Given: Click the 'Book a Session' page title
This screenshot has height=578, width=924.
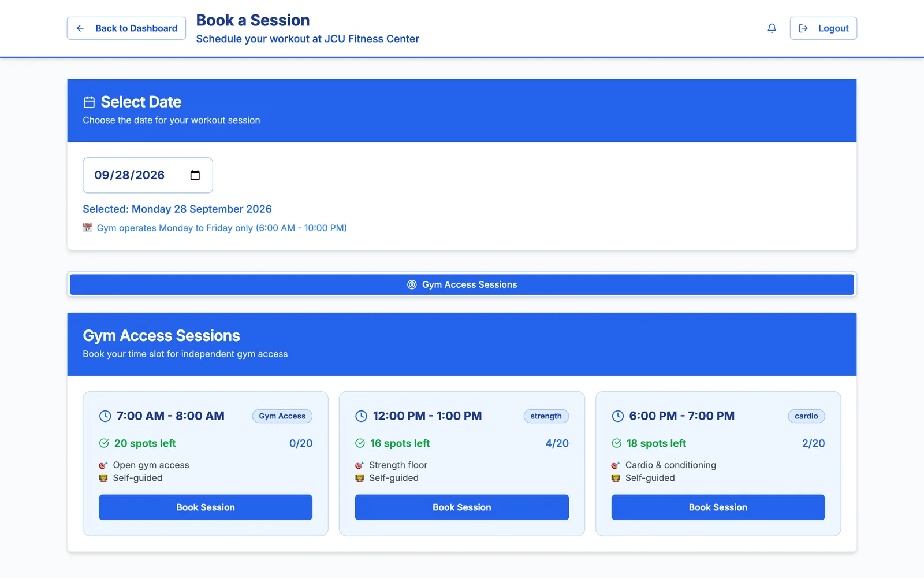Looking at the screenshot, I should tap(253, 20).
